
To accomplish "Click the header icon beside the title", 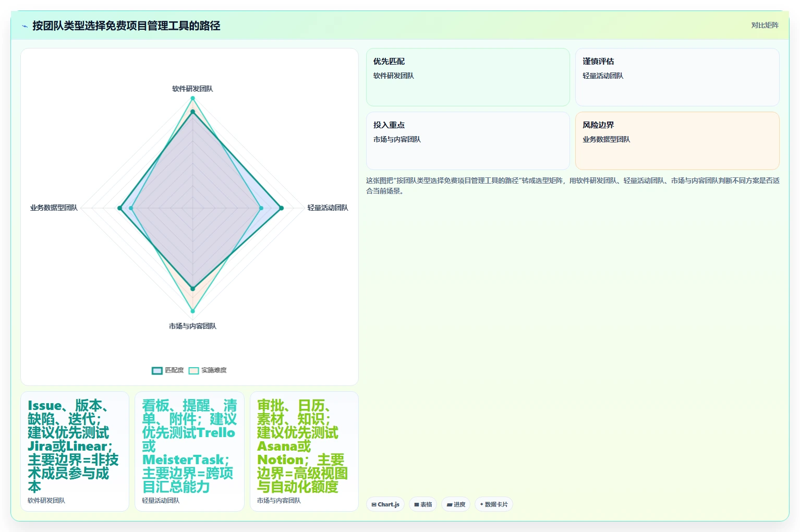I will (25, 26).
